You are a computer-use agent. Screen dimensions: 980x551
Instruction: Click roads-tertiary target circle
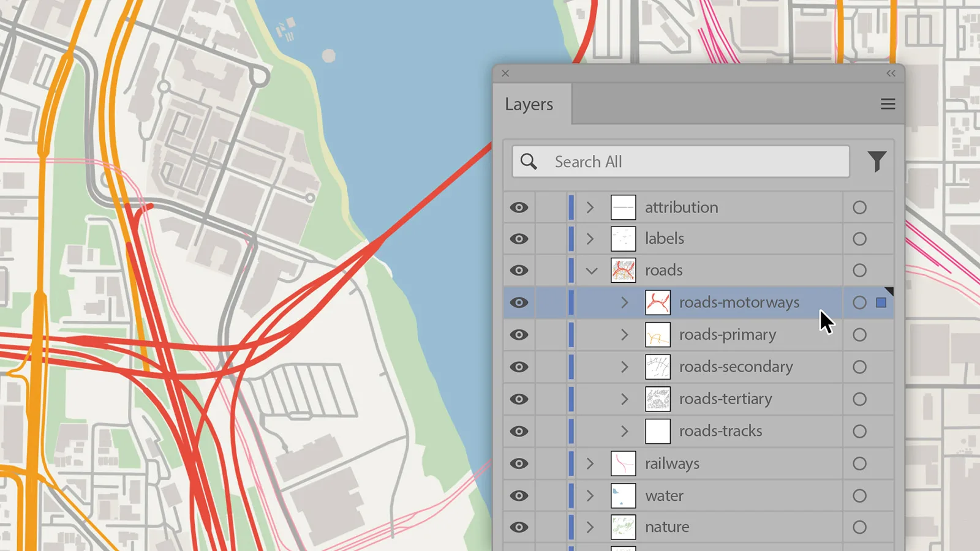point(859,399)
